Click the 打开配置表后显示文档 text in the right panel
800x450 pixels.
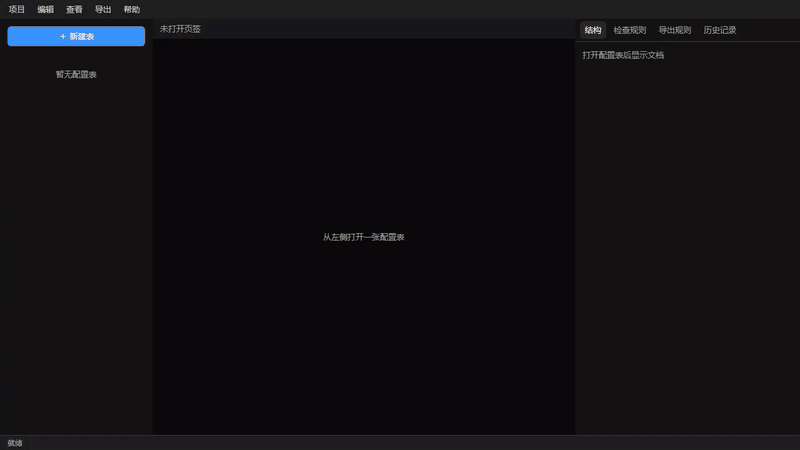[x=623, y=55]
